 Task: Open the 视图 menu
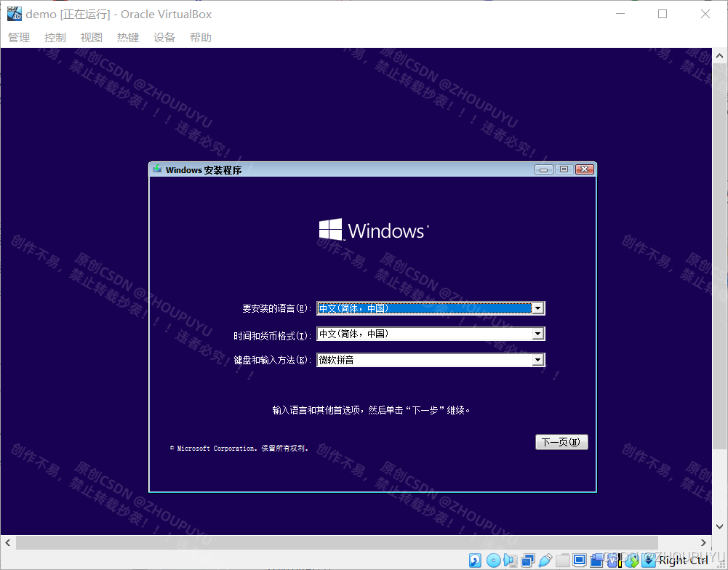pos(92,38)
